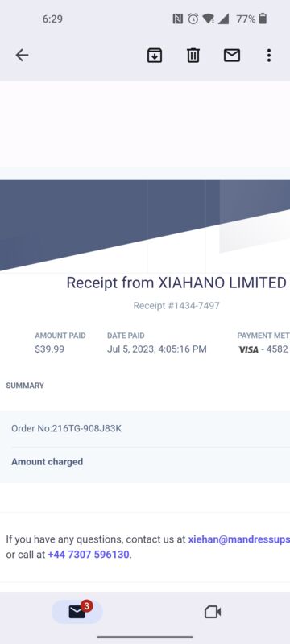
Task: Tap the xiehan@mandressups email link
Action: tap(239, 539)
